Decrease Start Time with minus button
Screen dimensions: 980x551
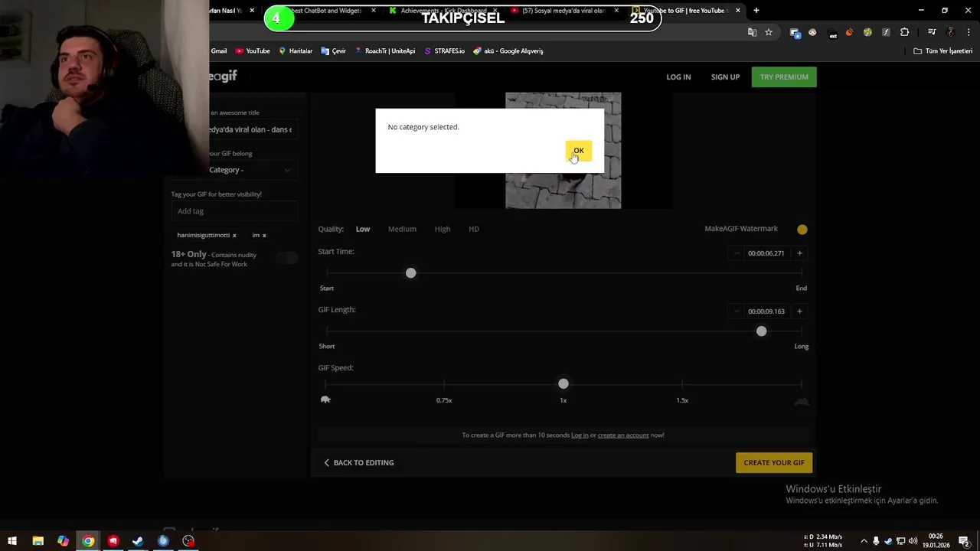pyautogui.click(x=737, y=253)
